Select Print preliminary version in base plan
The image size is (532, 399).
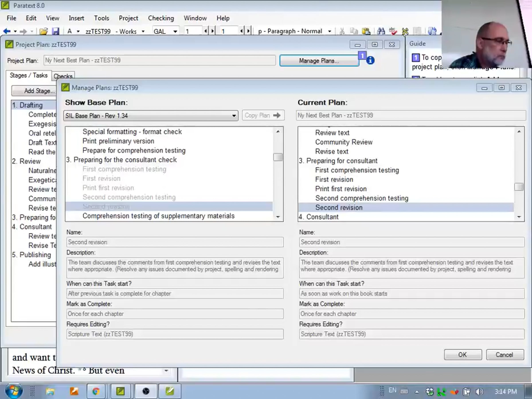(118, 141)
